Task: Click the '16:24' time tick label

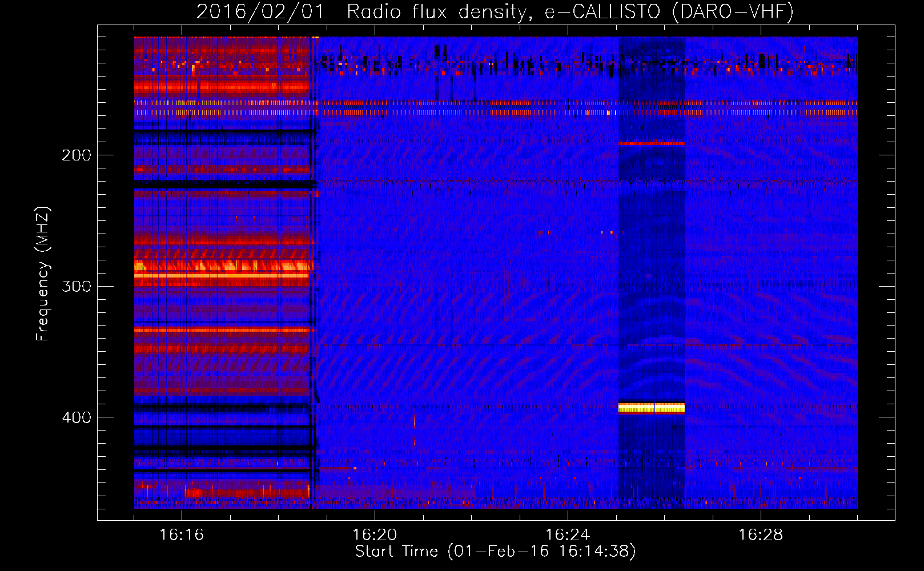Action: pos(568,534)
